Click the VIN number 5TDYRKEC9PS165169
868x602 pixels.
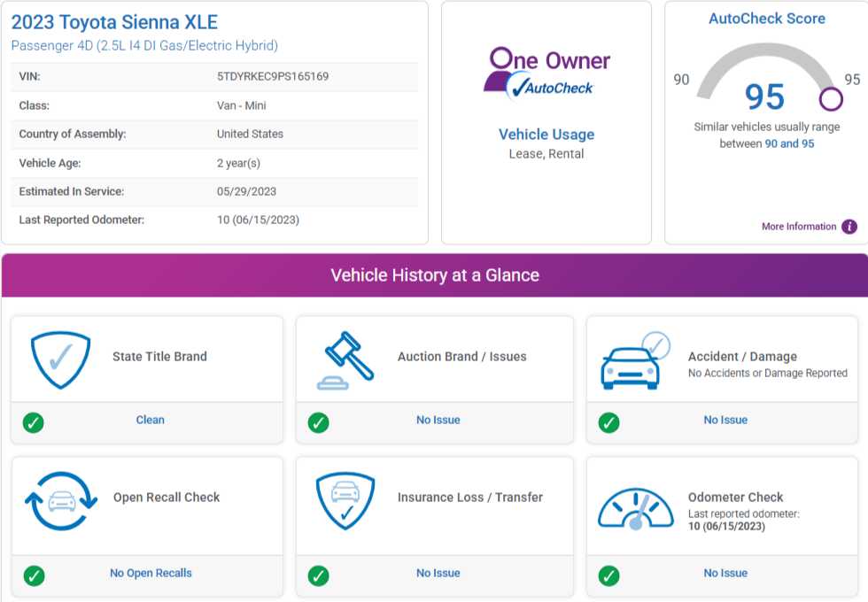pos(273,77)
